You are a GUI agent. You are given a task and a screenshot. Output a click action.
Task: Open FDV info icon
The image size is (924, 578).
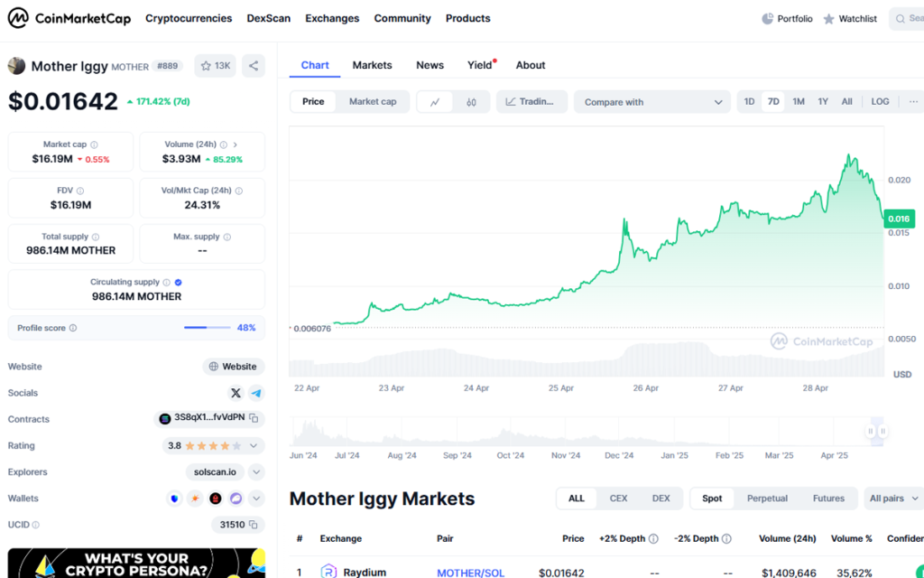(x=80, y=191)
